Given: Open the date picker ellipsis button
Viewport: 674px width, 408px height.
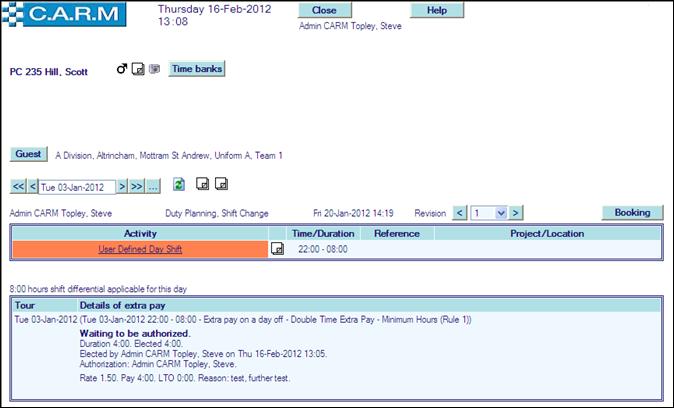Looking at the screenshot, I should point(153,187).
